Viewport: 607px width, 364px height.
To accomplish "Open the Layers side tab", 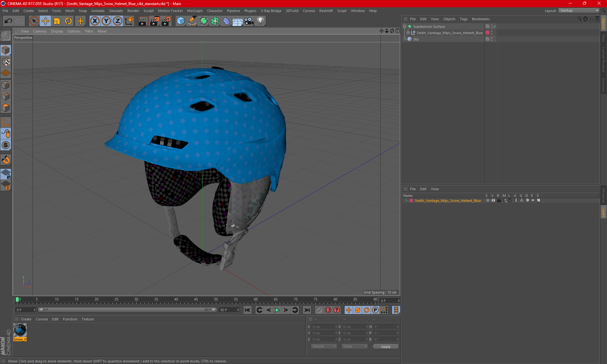I will point(604,212).
